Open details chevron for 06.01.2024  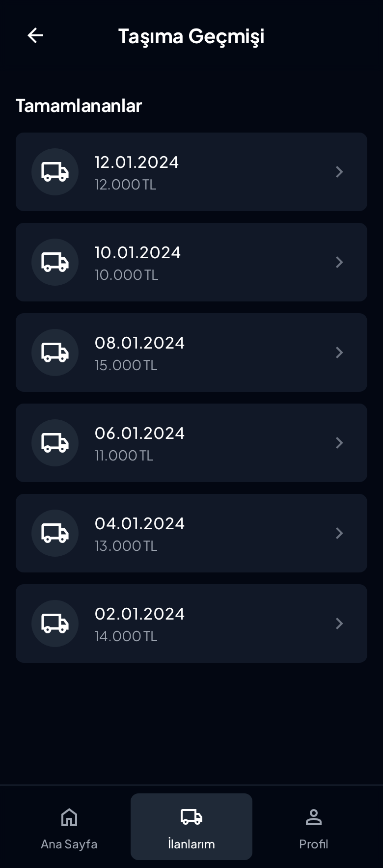click(339, 443)
